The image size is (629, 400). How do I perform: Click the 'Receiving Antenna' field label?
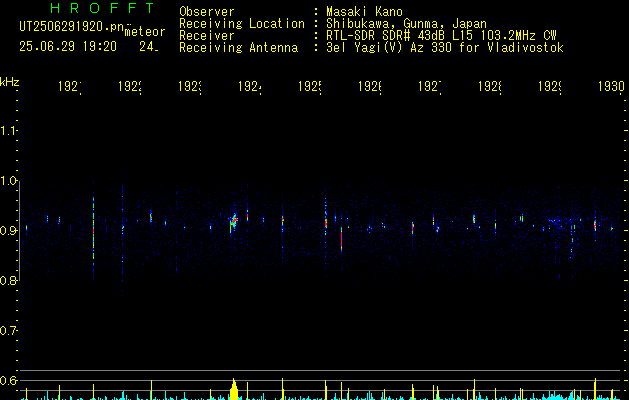coord(238,48)
